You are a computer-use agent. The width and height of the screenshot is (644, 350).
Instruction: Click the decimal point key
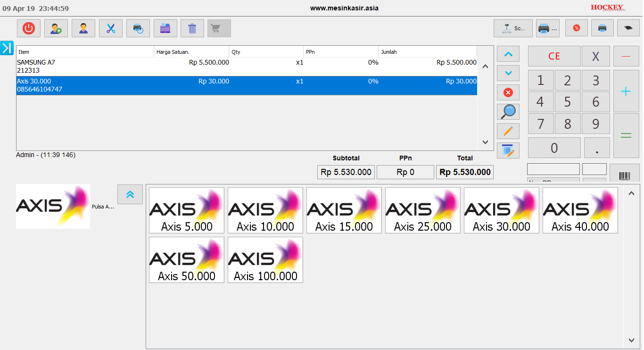click(597, 148)
